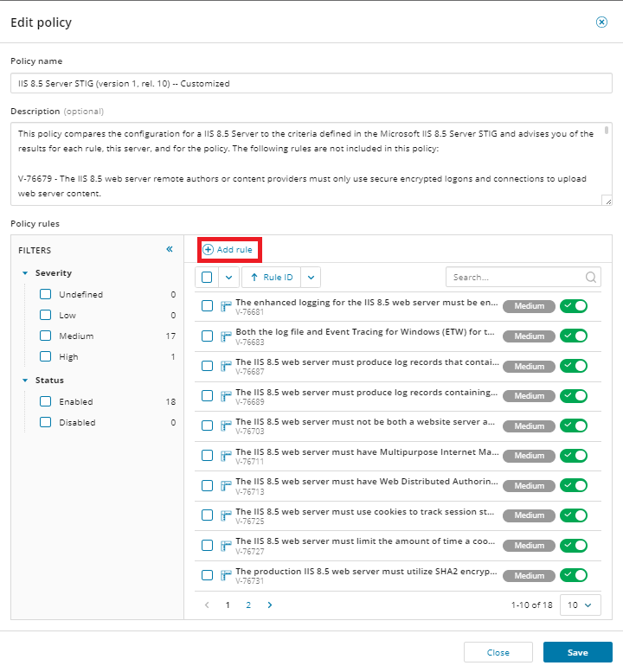Select the checkbox for rule V-76725

[x=208, y=515]
